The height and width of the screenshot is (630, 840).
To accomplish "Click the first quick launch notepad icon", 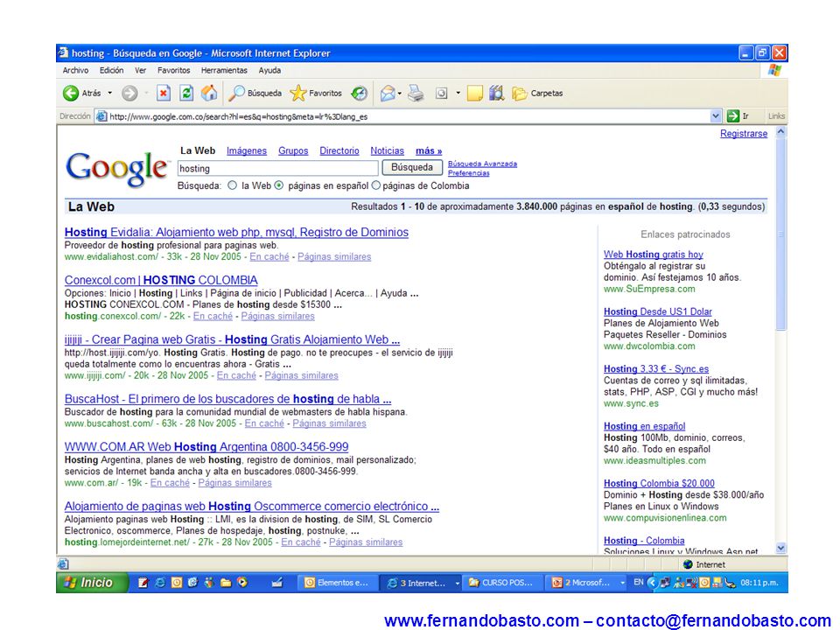I will tap(143, 583).
